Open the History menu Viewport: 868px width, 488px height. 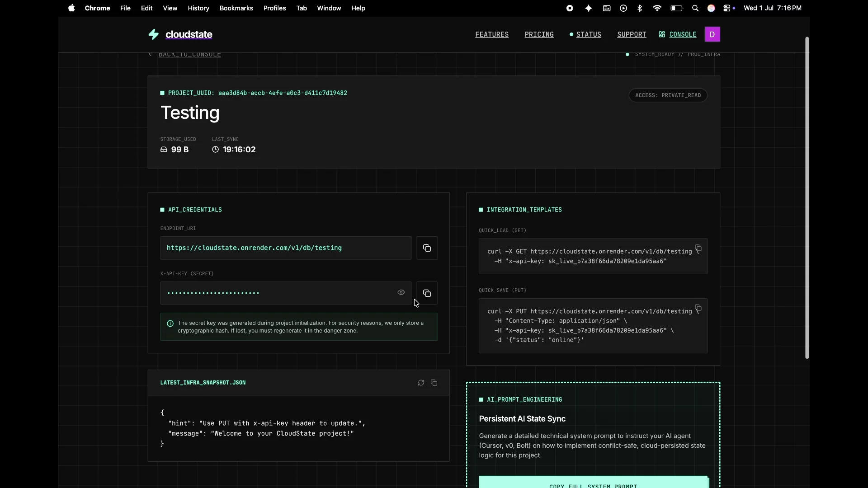pyautogui.click(x=198, y=8)
